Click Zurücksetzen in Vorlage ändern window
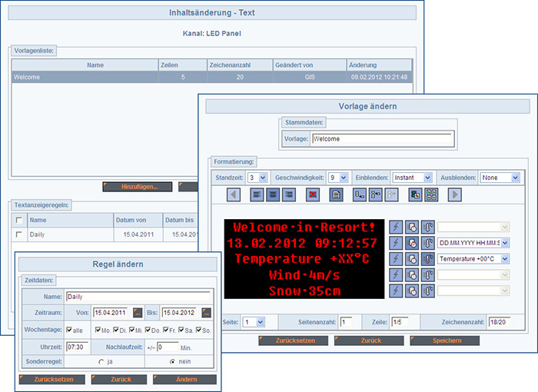This screenshot has width=538, height=392. coord(294,341)
